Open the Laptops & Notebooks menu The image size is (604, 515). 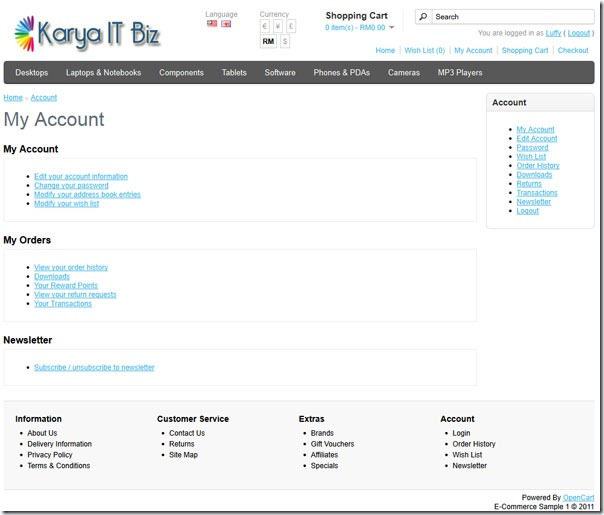coord(103,72)
